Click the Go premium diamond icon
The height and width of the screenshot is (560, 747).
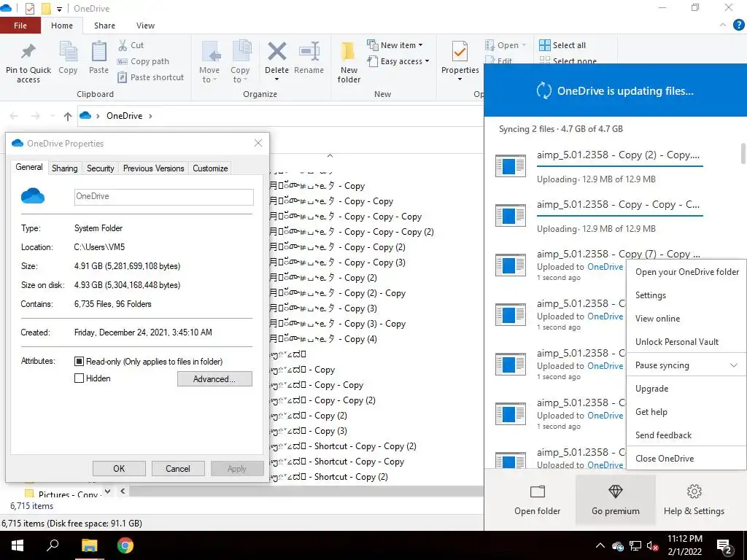coord(616,492)
